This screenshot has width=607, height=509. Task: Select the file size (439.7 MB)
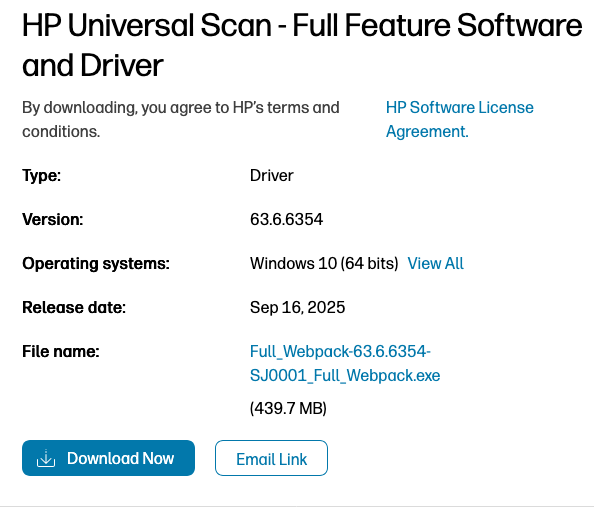coord(288,408)
